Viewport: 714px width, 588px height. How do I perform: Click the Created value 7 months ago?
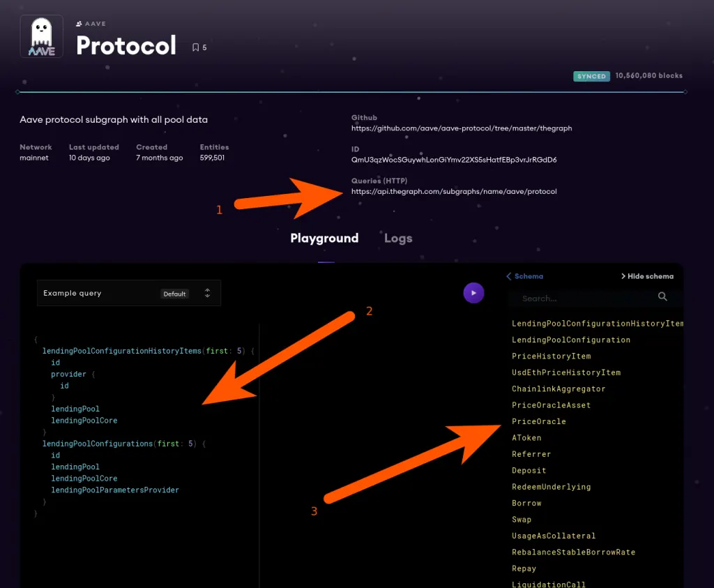[x=160, y=158]
